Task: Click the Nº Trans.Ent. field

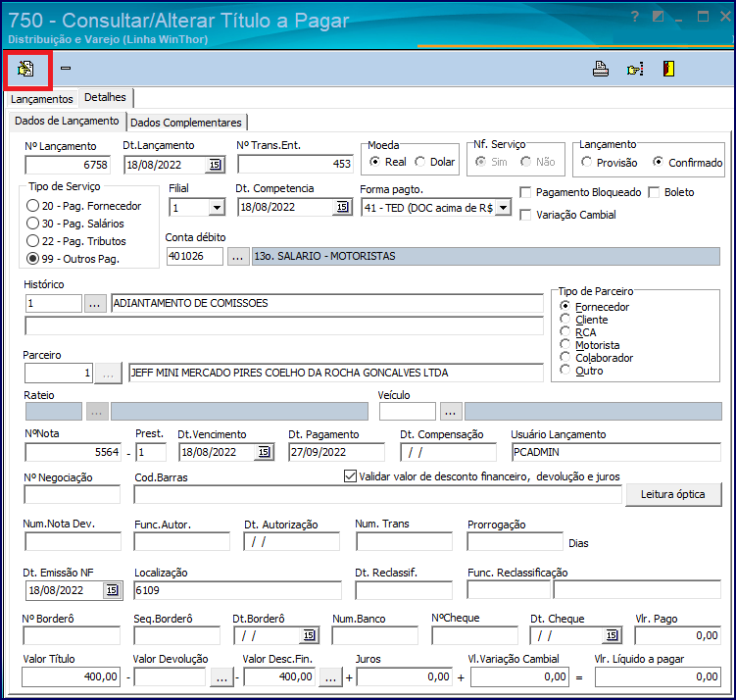Action: [295, 164]
